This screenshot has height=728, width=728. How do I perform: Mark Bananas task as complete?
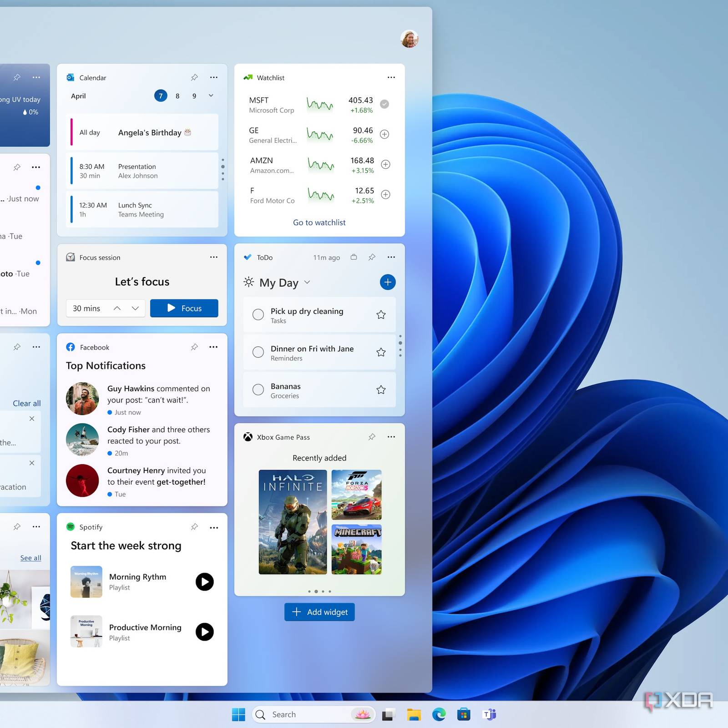point(258,390)
